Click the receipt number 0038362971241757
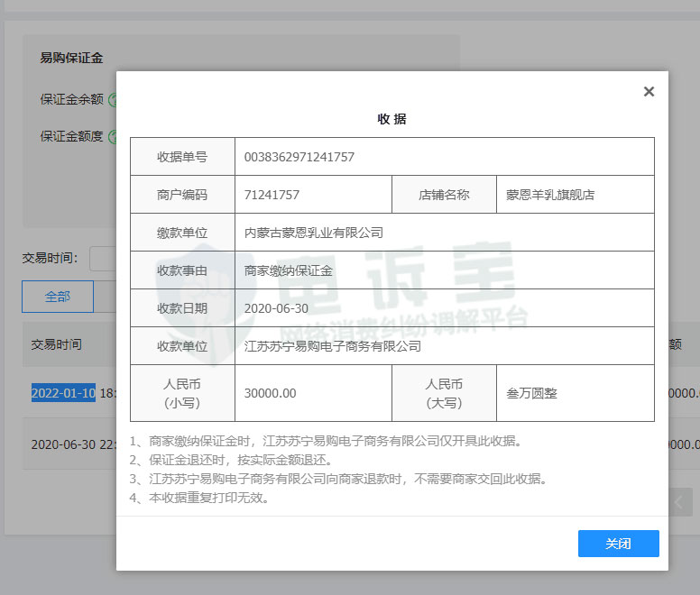 tap(299, 157)
